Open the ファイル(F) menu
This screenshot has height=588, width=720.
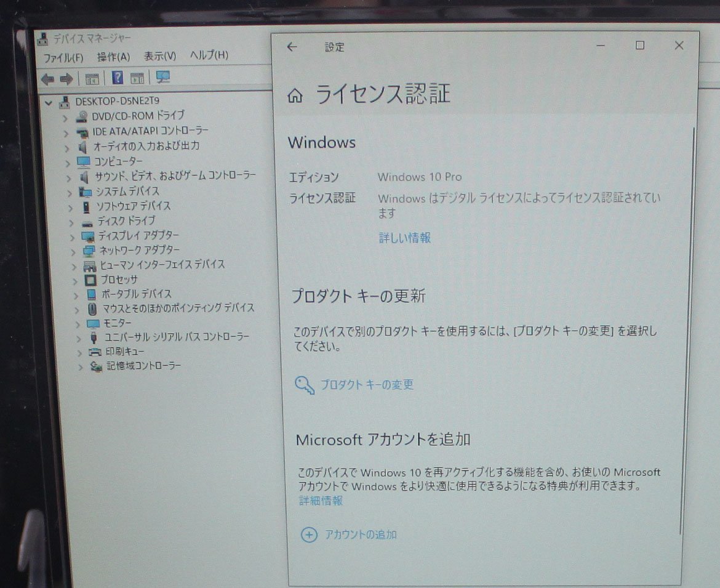click(x=63, y=58)
